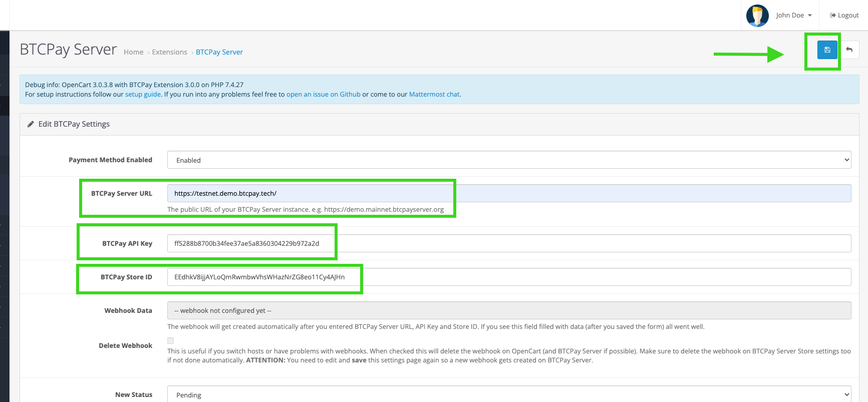868x402 pixels.
Task: Select the BTCPay Store ID field
Action: (509, 277)
